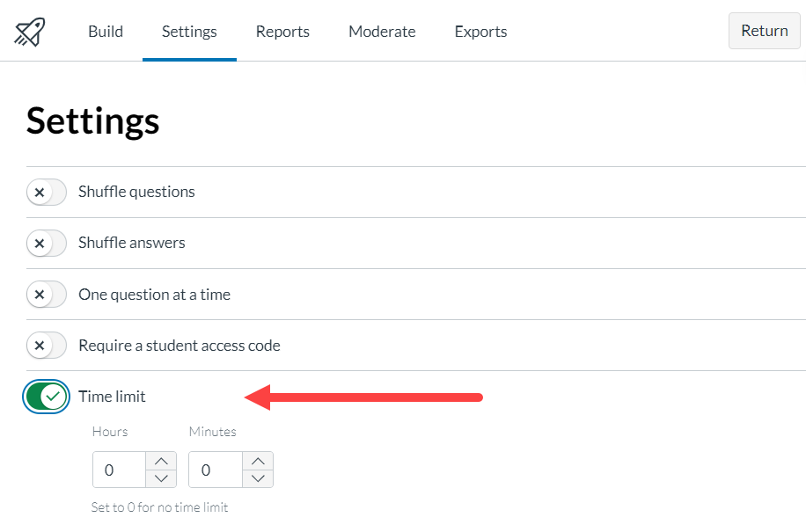Increase Minutes with the up stepper arrow
The width and height of the screenshot is (806, 532).
[258, 460]
